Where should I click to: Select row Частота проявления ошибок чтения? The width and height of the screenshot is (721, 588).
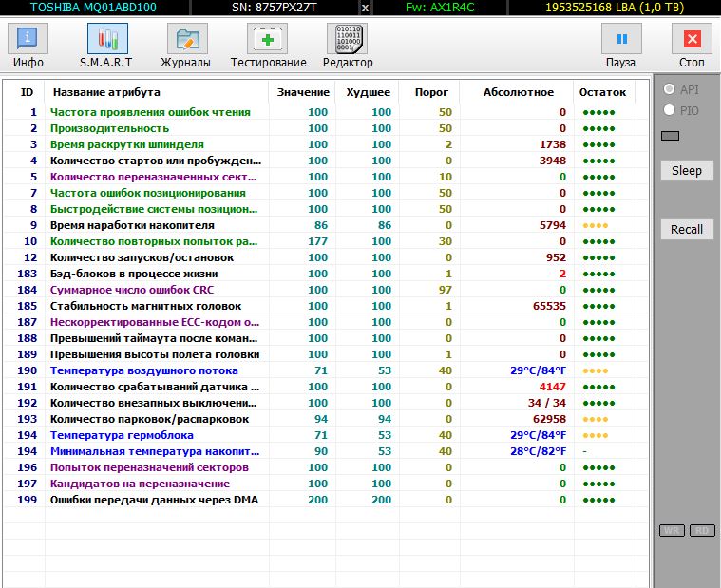click(x=324, y=112)
